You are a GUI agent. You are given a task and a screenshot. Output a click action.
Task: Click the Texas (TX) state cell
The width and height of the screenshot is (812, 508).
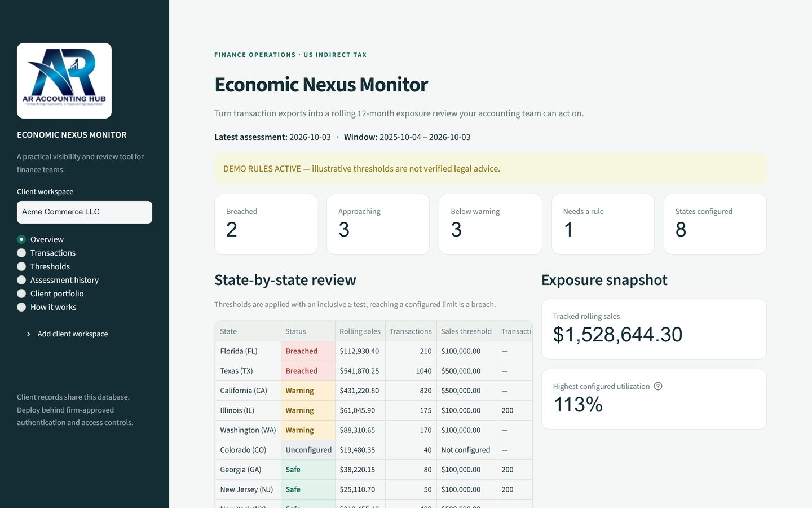pyautogui.click(x=248, y=371)
